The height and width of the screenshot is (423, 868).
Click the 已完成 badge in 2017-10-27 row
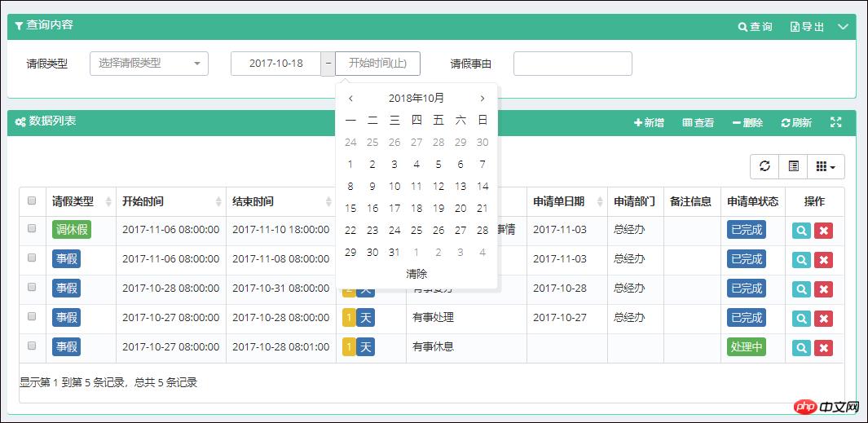click(x=747, y=318)
